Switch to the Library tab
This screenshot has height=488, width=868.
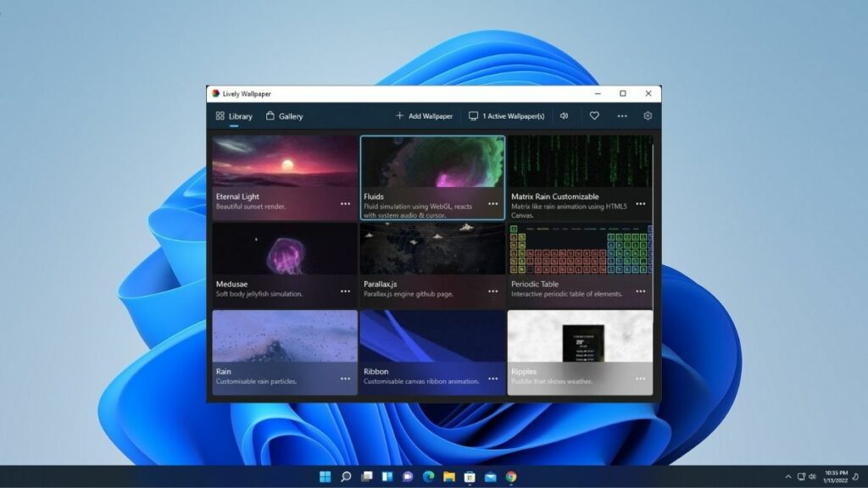[x=234, y=116]
